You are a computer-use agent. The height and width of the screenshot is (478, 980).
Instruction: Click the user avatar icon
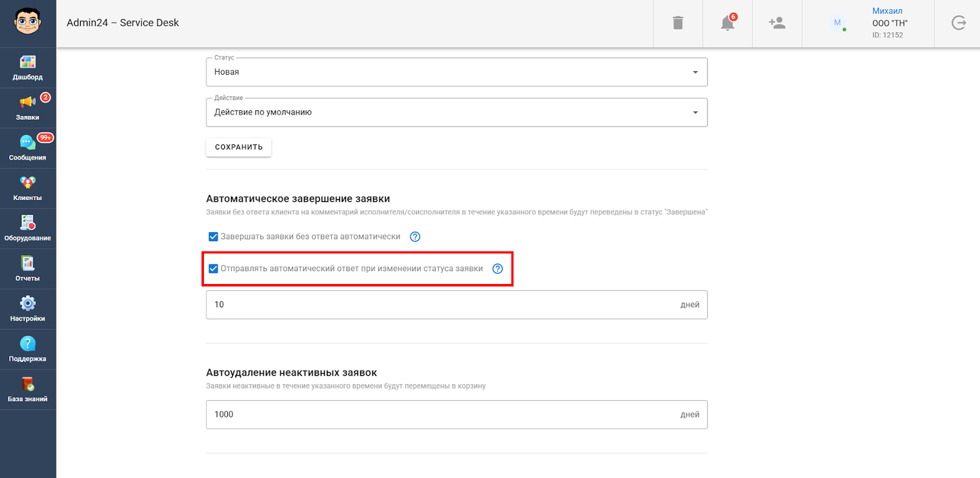tap(837, 23)
